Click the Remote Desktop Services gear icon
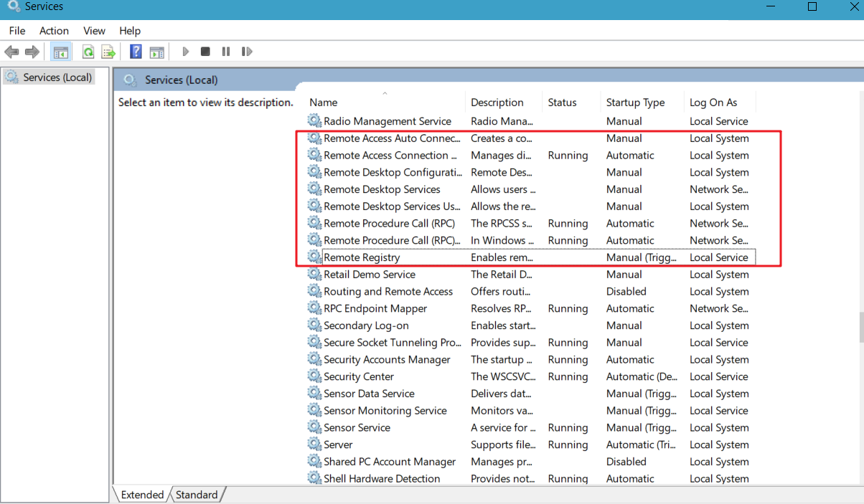 pyautogui.click(x=314, y=189)
